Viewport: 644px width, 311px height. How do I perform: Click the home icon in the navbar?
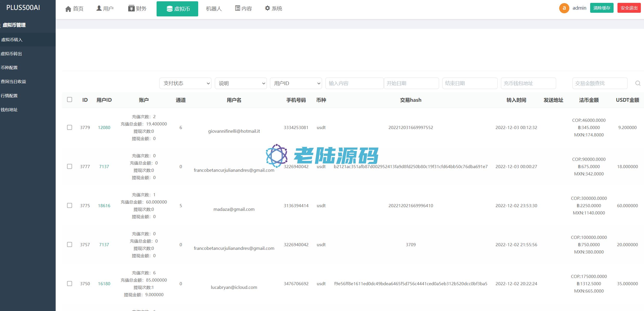[x=68, y=9]
